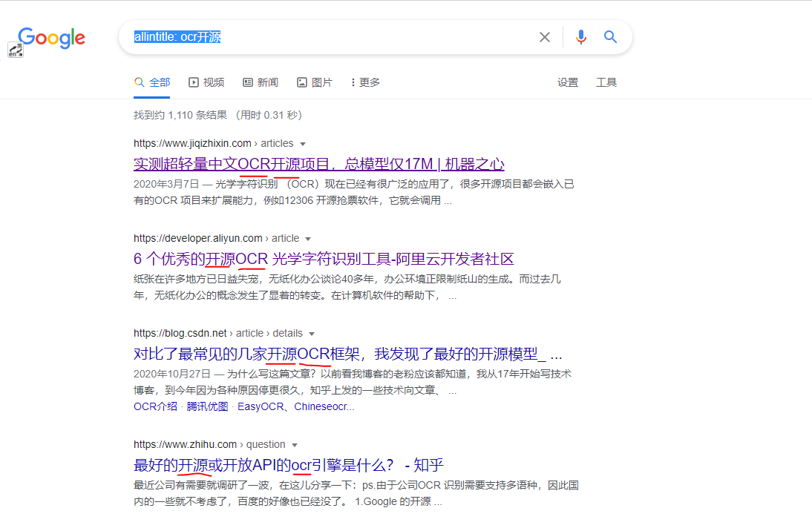Screen dimensions: 812x528
Task: Open the 更多 menu
Action: coord(365,82)
